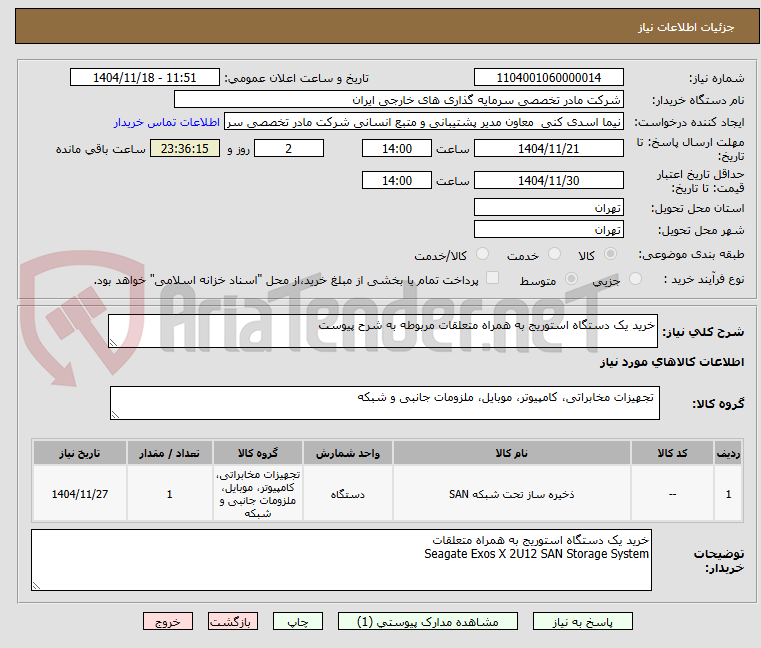
Task: Click the price validity time 14:00 field
Action: point(397,181)
